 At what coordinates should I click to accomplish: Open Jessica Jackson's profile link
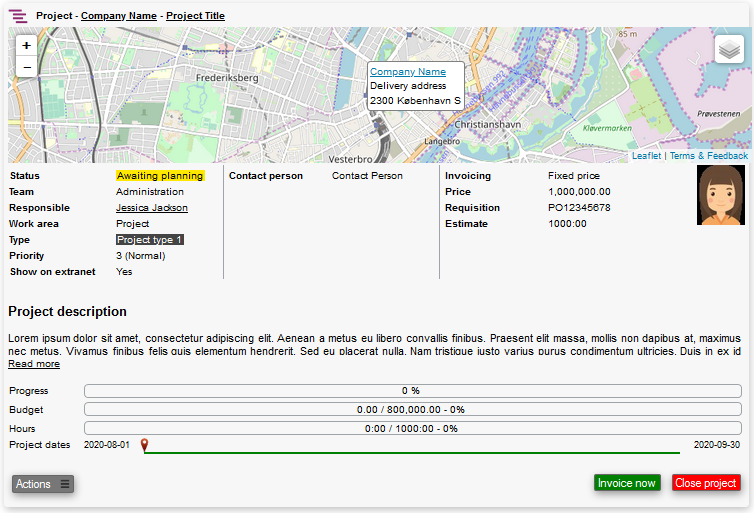(x=152, y=208)
